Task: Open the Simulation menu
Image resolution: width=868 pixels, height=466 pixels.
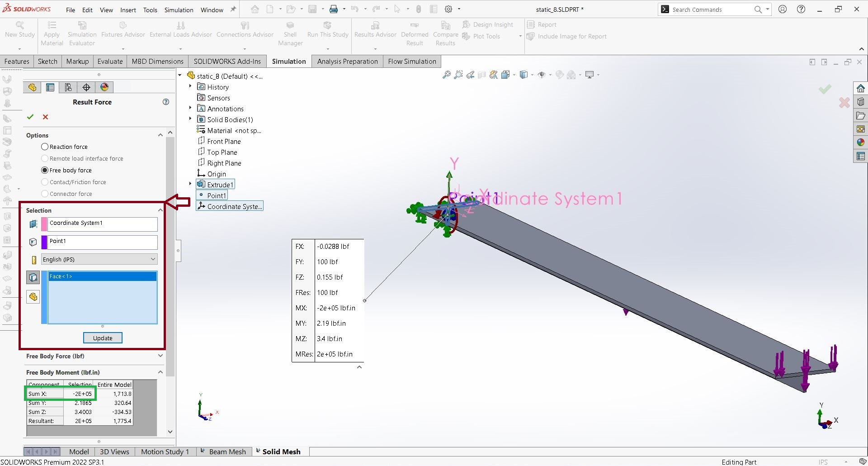Action: pos(179,10)
